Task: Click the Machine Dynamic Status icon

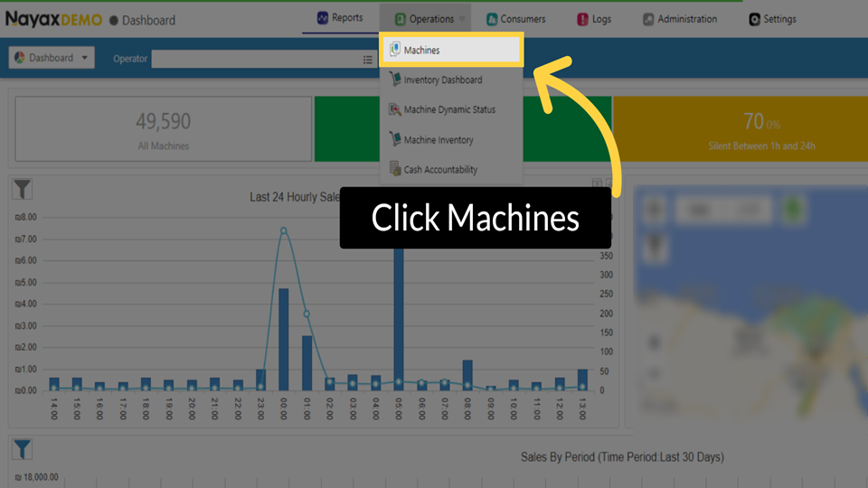Action: [x=394, y=110]
